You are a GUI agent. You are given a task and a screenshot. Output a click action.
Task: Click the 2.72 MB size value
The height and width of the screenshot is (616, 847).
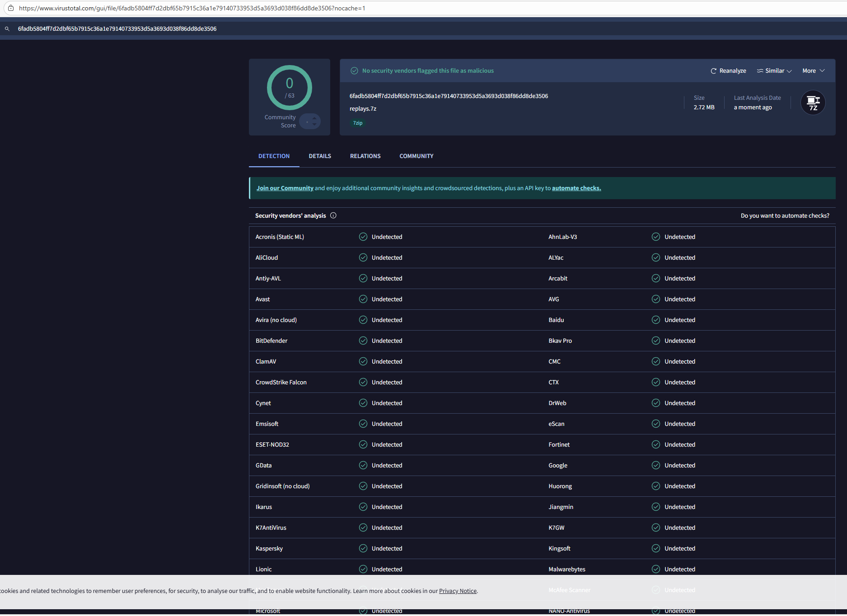click(x=704, y=107)
